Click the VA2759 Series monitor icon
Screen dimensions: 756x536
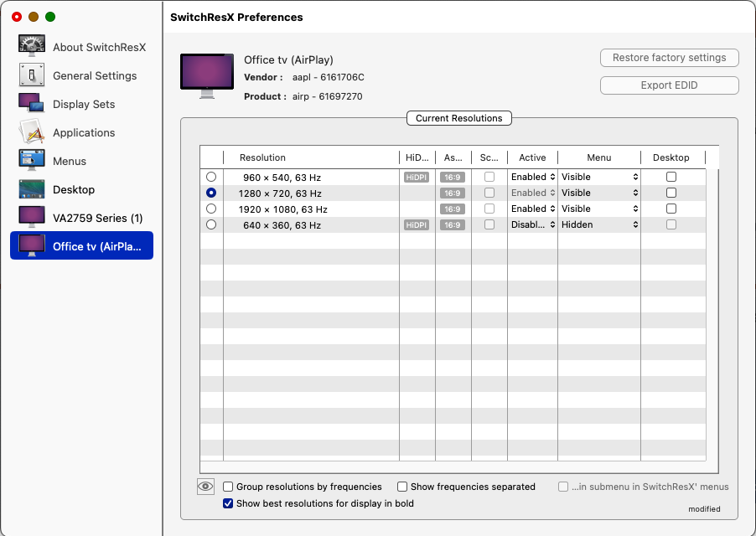point(32,217)
